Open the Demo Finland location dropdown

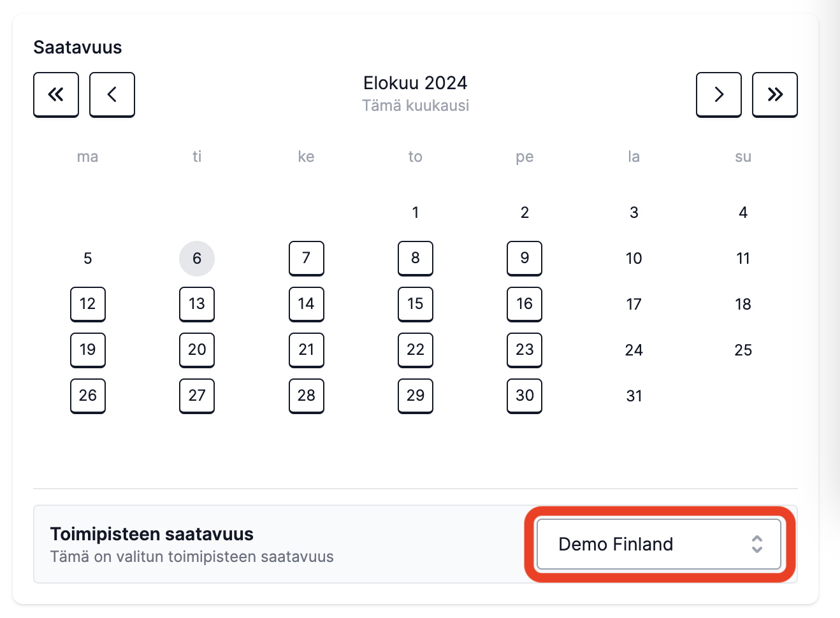659,544
